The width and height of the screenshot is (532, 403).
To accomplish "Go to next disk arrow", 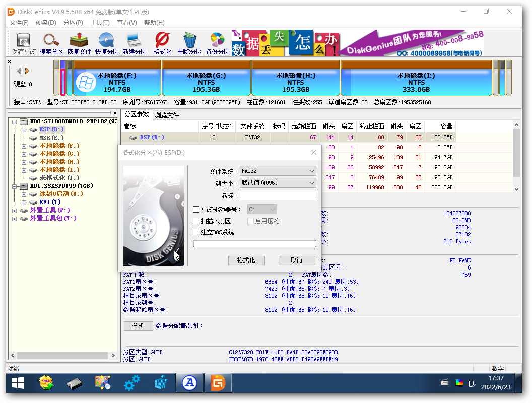I will click(x=27, y=71).
